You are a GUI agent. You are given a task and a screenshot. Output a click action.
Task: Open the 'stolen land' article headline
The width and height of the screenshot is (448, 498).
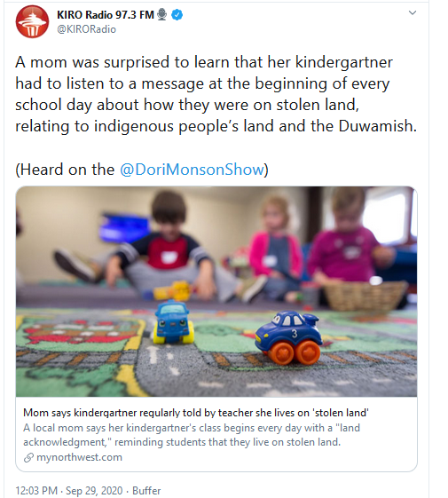tap(195, 413)
